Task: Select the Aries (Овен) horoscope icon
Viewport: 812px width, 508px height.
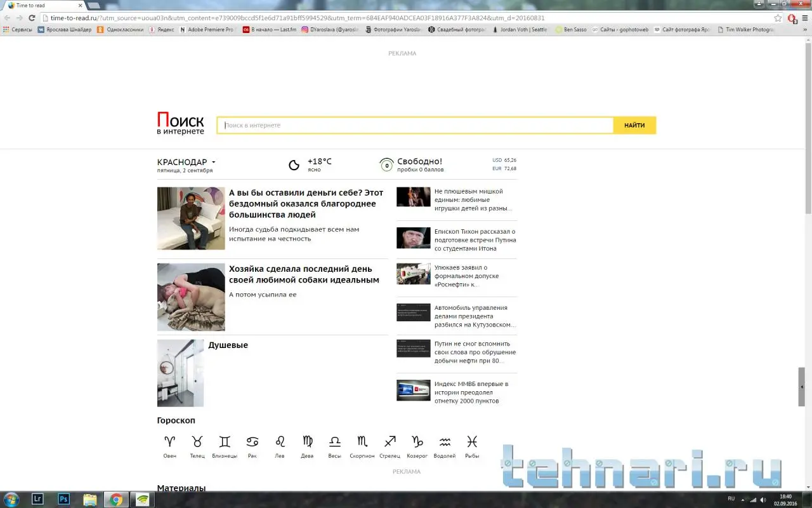Action: point(169,441)
